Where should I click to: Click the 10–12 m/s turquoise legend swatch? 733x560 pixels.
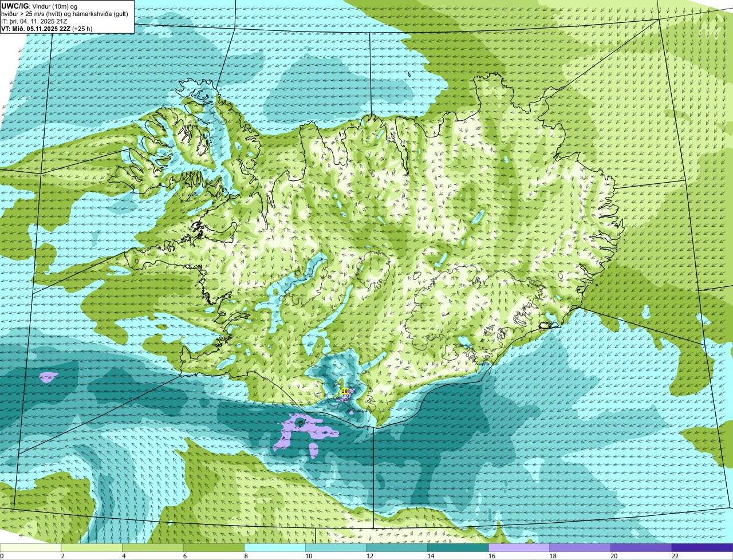pos(336,548)
